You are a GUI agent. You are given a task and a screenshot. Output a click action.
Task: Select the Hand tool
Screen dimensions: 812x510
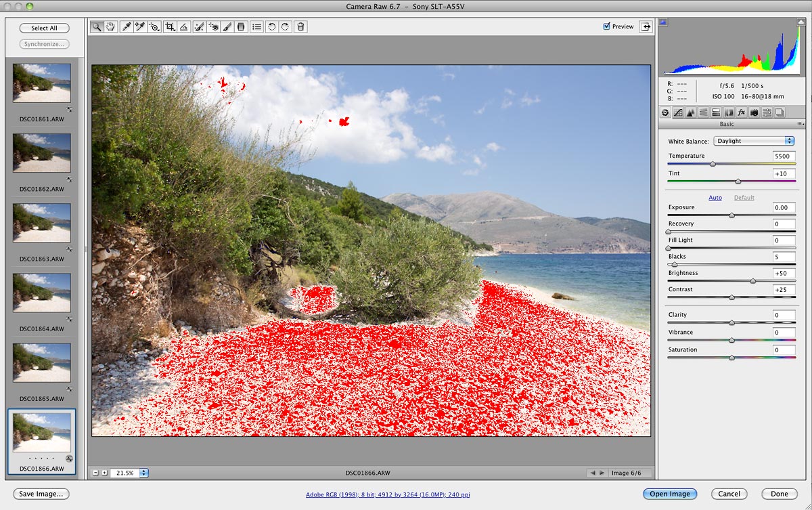(x=110, y=26)
